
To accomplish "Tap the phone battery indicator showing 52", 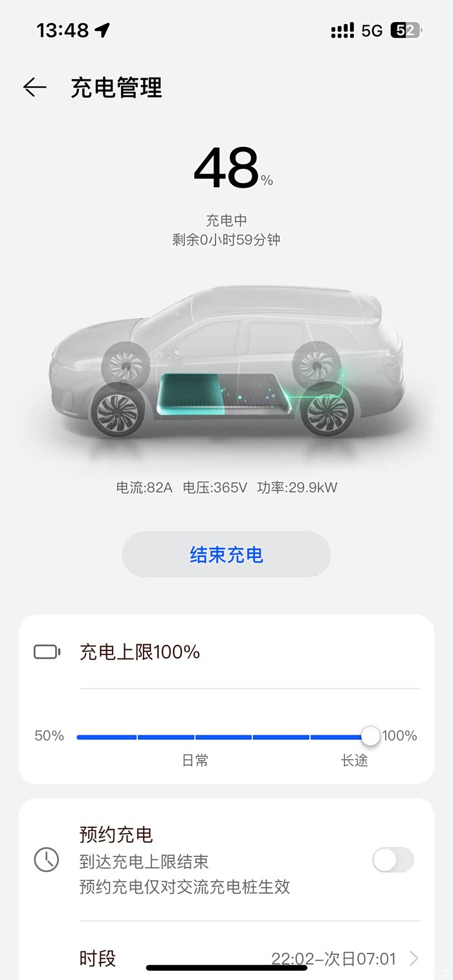I will (x=406, y=30).
